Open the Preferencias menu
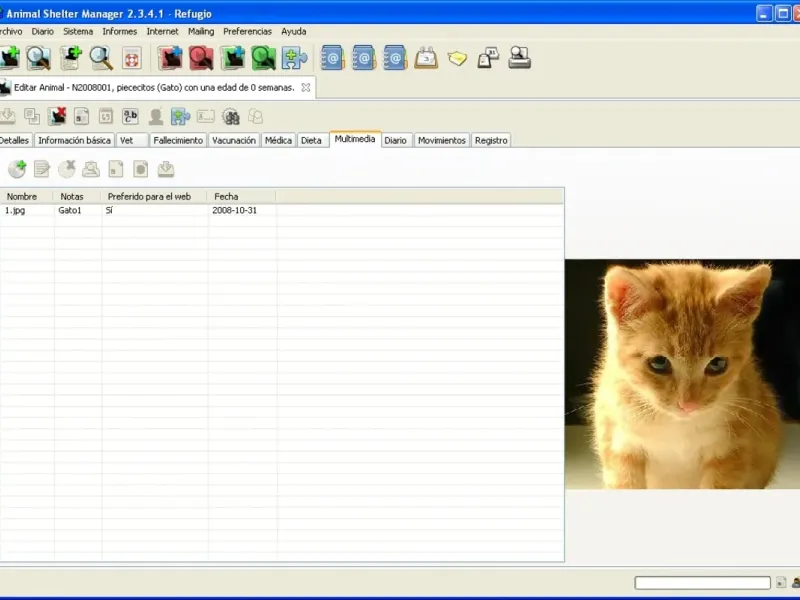 247,31
